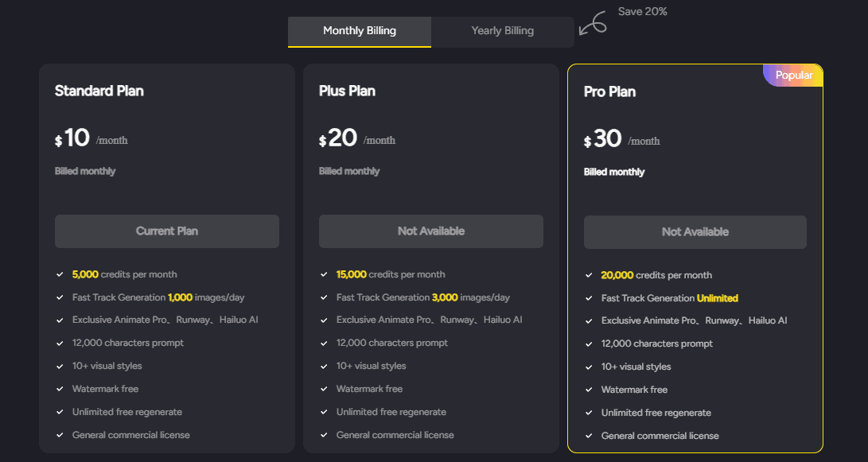Click the Popular badge on Pro Plan

click(793, 76)
